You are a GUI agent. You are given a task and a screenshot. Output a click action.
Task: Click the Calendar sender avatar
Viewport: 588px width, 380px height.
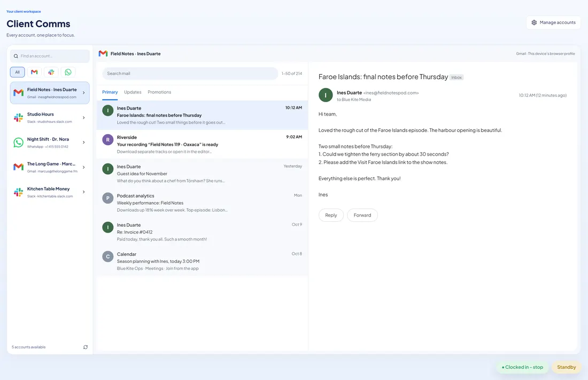(x=107, y=257)
